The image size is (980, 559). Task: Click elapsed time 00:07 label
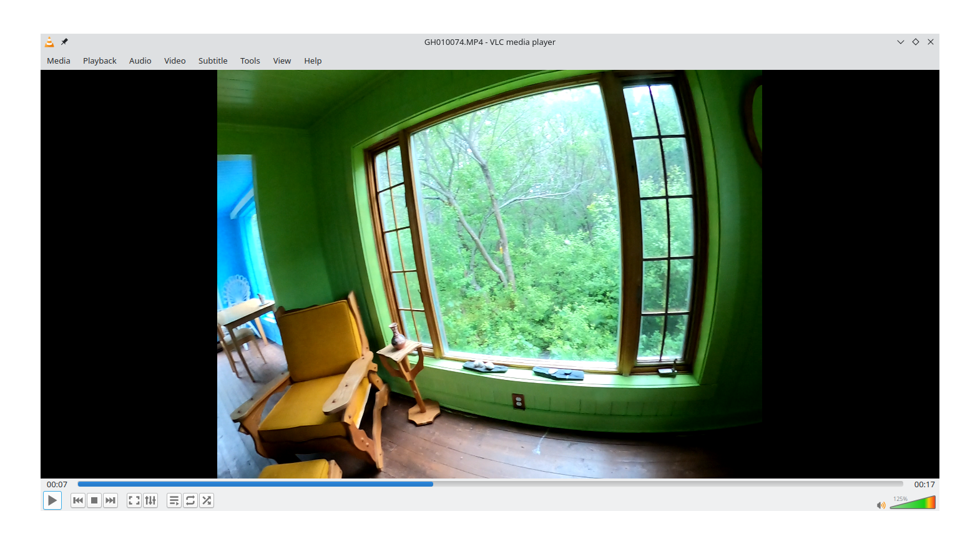[57, 484]
